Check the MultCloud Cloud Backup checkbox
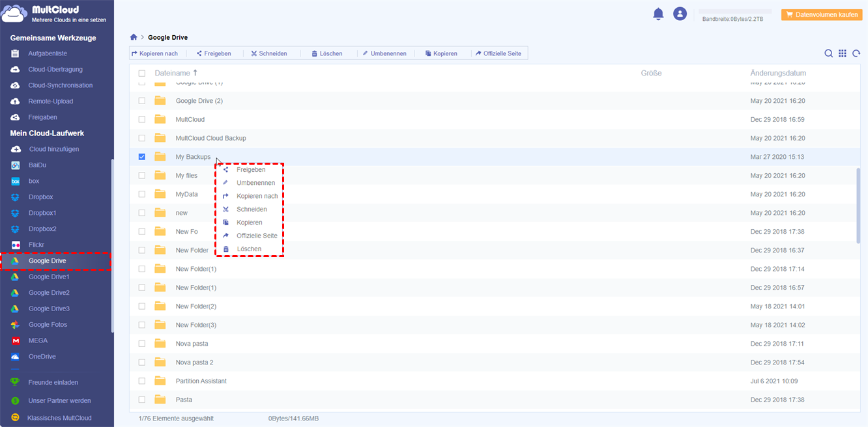Image resolution: width=868 pixels, height=427 pixels. pos(142,138)
